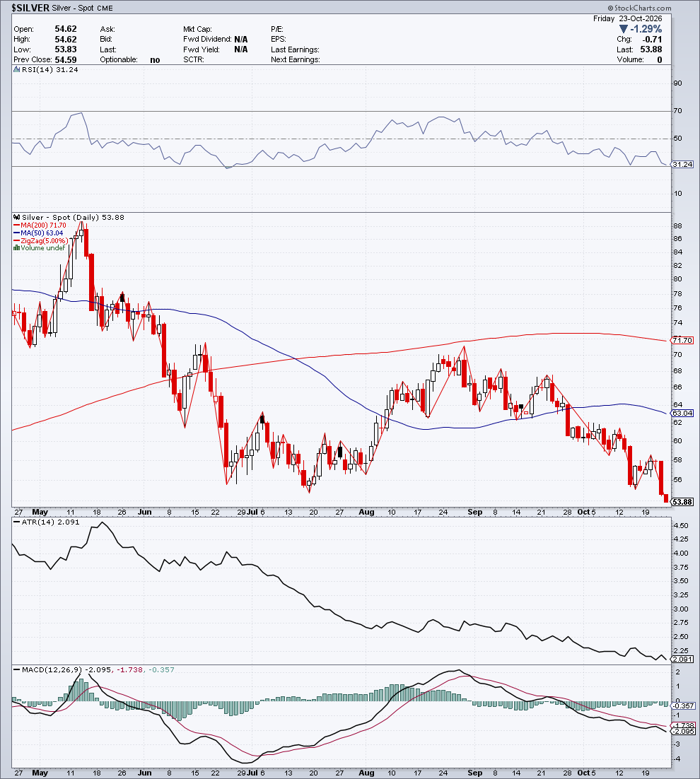Click the $SILVER ticker symbol title

click(x=31, y=8)
